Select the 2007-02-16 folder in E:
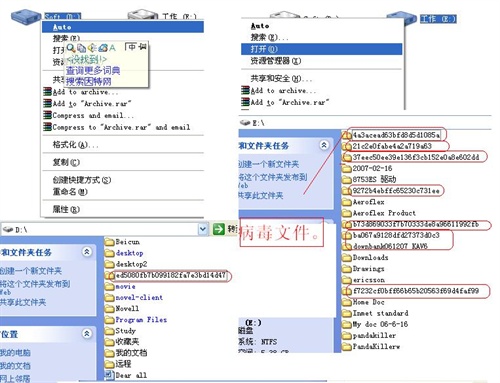 point(372,168)
